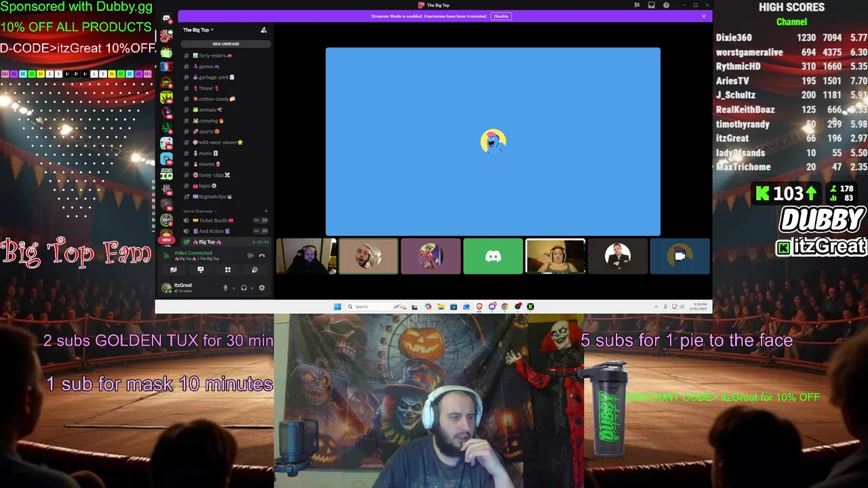
Task: Add a channel to Voice Channels with plus
Action: [x=266, y=211]
